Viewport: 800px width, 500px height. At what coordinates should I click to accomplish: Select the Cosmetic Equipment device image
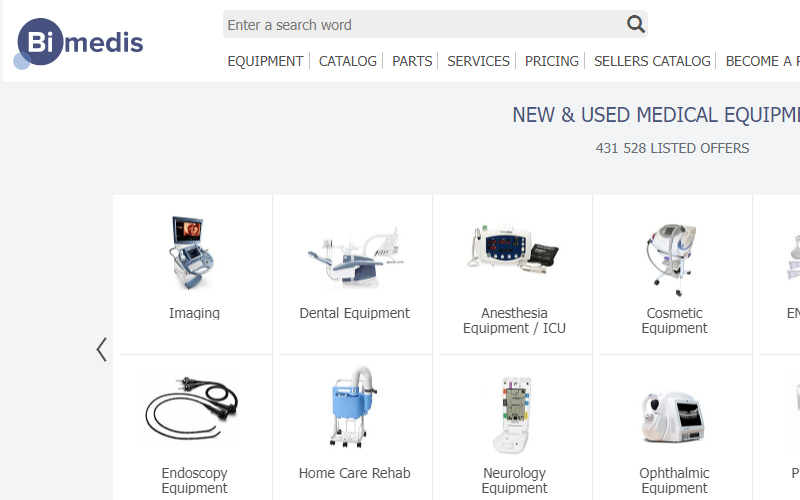(671, 260)
